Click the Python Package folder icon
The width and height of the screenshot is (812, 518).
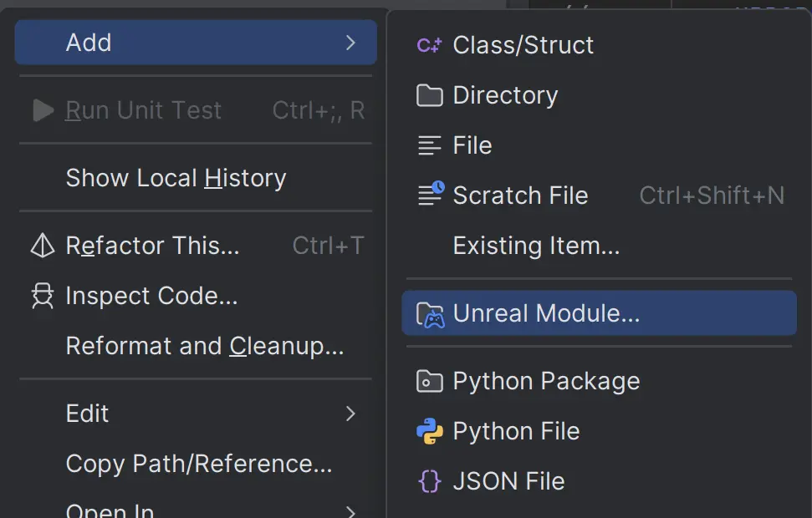click(429, 382)
